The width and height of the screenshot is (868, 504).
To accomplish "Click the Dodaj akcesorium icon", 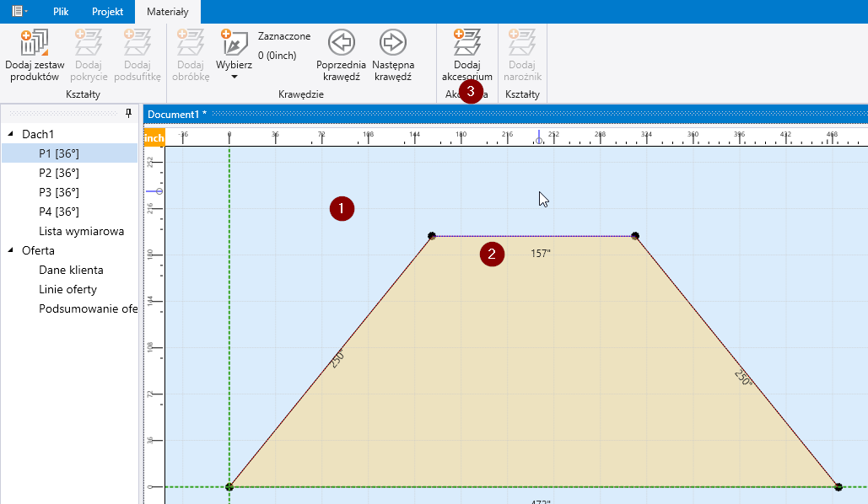I will pos(466,42).
